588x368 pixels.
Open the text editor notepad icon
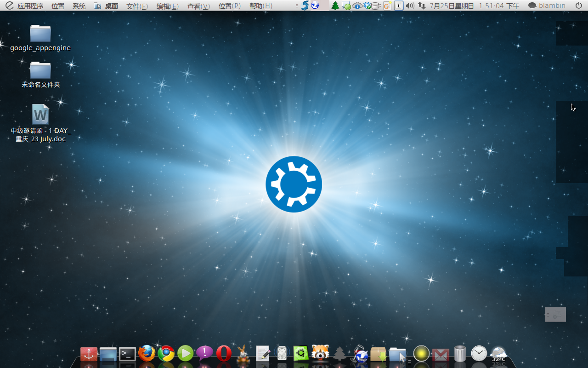[x=263, y=353]
